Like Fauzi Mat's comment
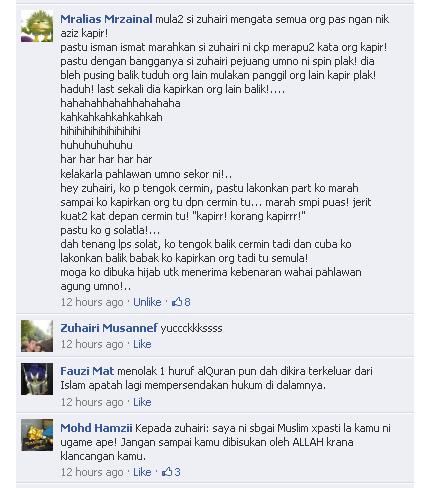This screenshot has width=440, height=488. click(142, 402)
